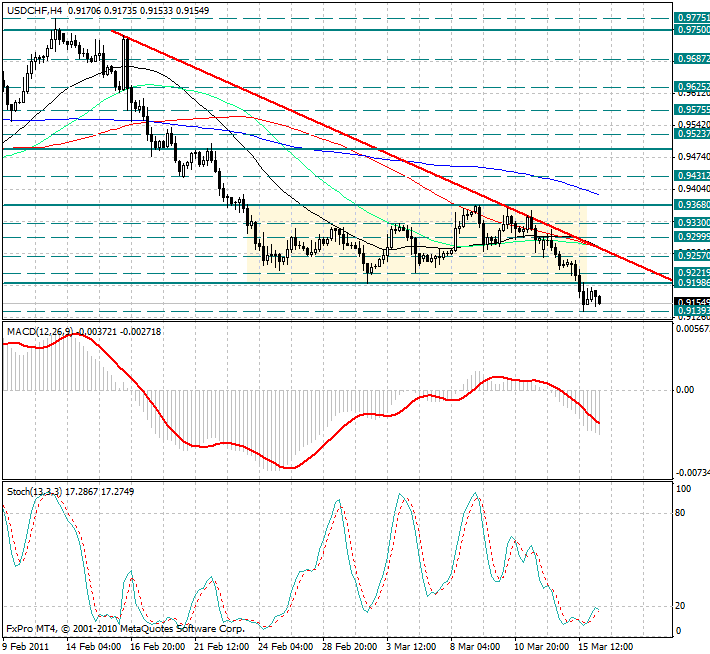Image resolution: width=710 pixels, height=654 pixels.
Task: Click the 14 Feb 04:00 time label
Action: (94, 646)
